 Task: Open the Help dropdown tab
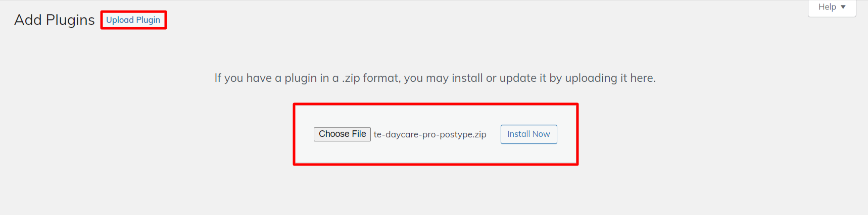tap(832, 7)
